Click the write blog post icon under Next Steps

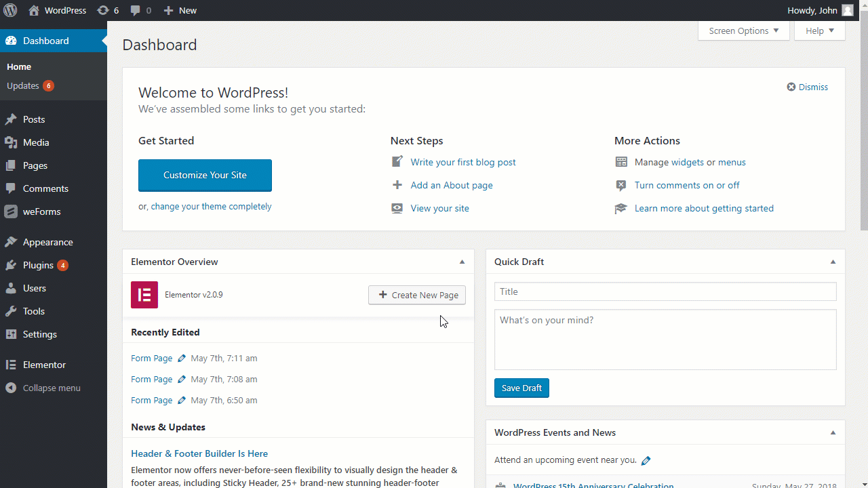coord(397,162)
